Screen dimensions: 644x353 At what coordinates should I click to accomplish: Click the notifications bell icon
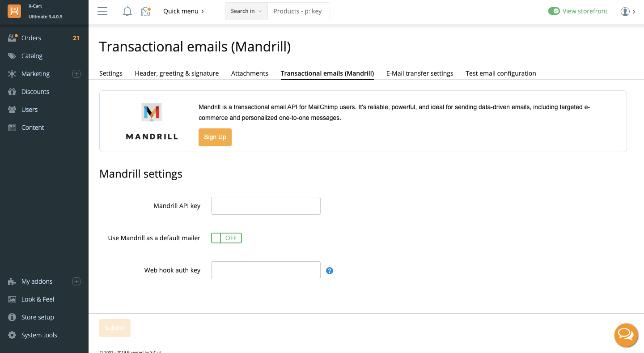127,11
